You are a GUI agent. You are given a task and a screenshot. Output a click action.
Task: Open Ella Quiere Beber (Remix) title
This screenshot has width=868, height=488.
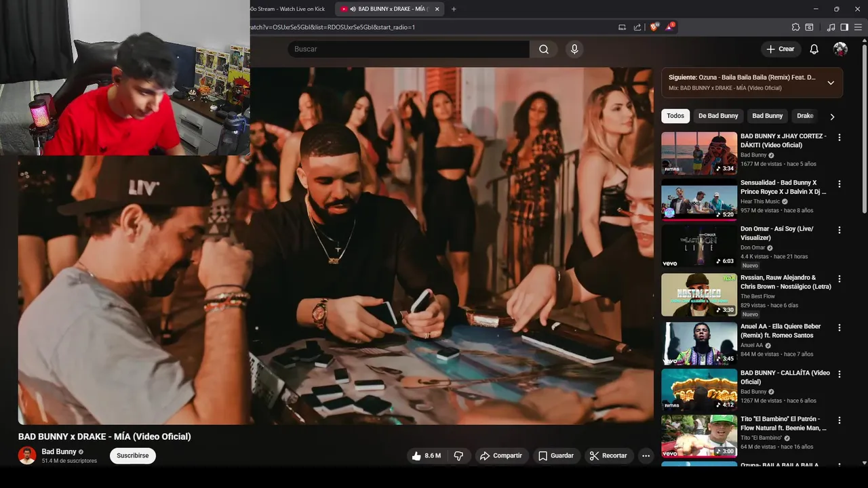(781, 331)
